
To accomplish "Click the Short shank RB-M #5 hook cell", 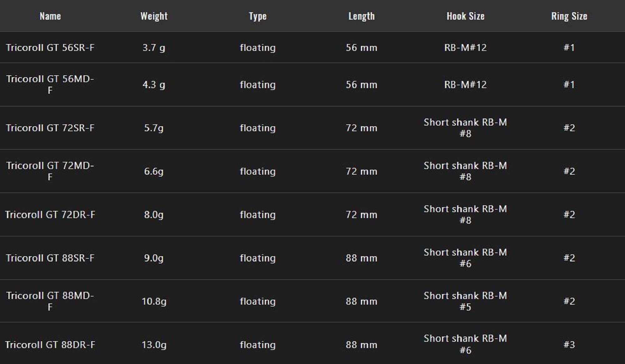I will click(x=465, y=301).
